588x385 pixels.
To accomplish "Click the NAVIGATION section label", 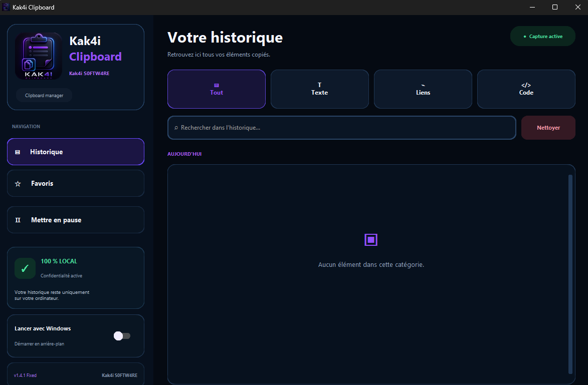I will coord(26,127).
